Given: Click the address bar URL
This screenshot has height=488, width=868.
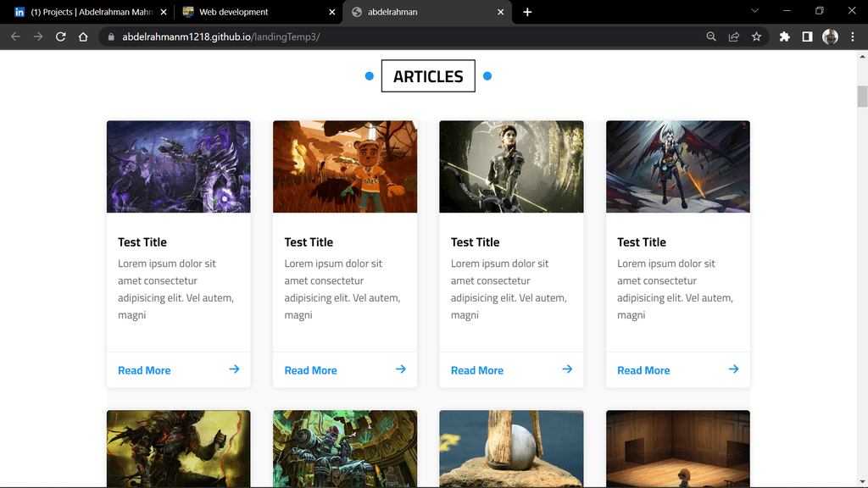Looking at the screenshot, I should 221,36.
